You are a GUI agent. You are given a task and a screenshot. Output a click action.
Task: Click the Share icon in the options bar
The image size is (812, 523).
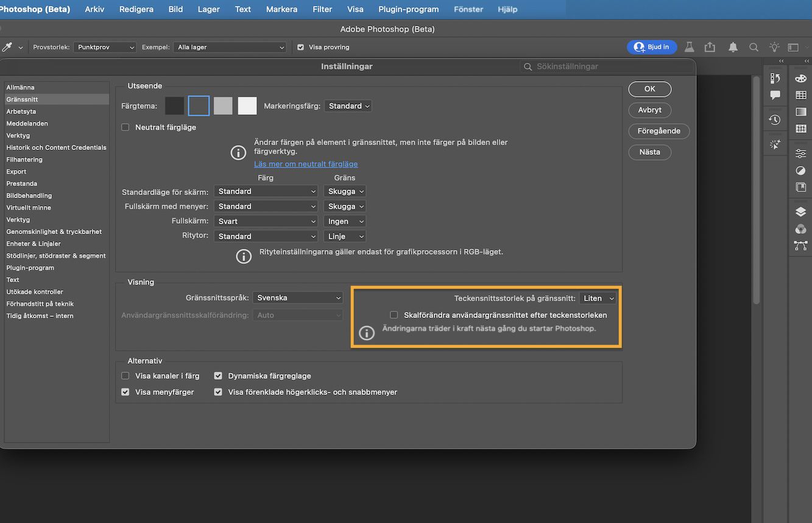coord(710,47)
